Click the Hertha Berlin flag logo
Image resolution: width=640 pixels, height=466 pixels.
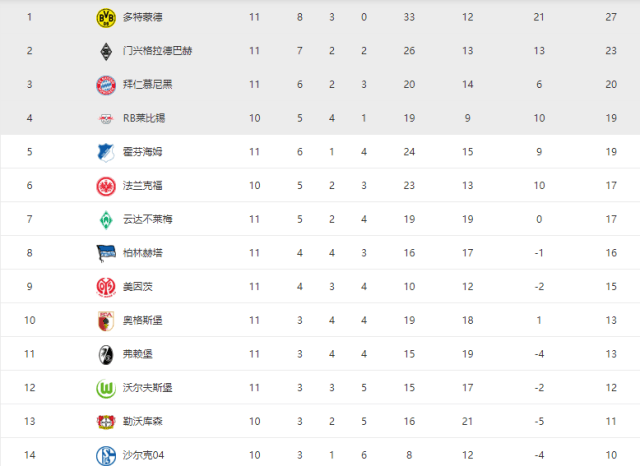106,253
